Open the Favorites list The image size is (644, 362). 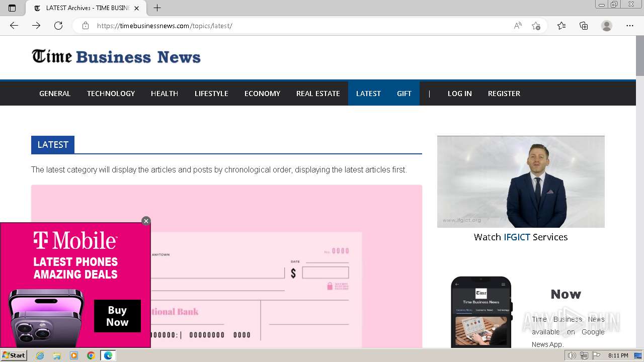(x=561, y=26)
